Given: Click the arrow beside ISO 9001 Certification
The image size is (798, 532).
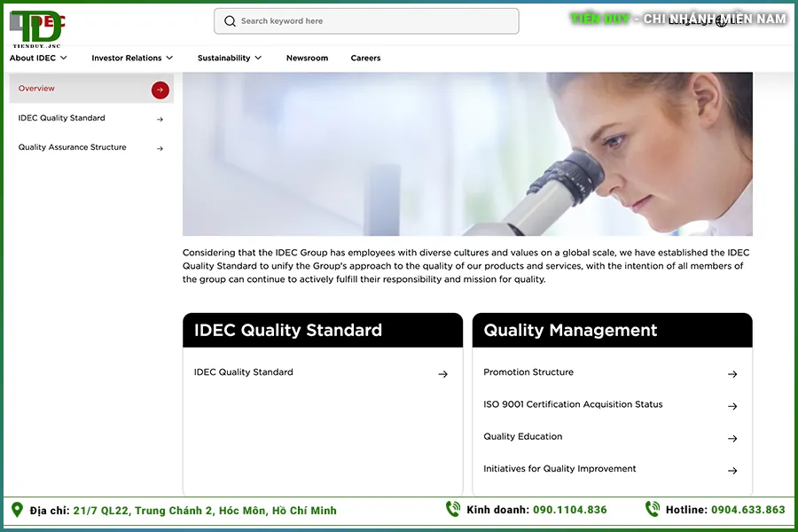Looking at the screenshot, I should coord(732,406).
